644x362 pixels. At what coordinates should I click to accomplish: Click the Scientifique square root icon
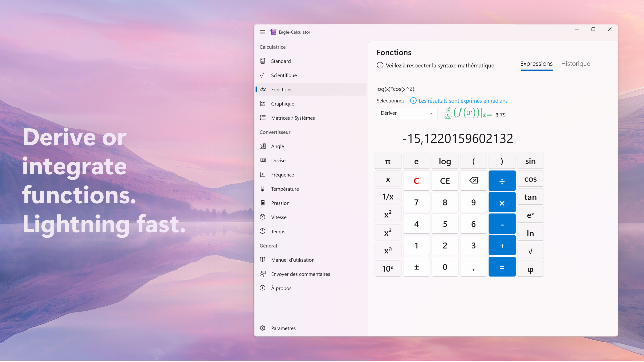tap(262, 75)
